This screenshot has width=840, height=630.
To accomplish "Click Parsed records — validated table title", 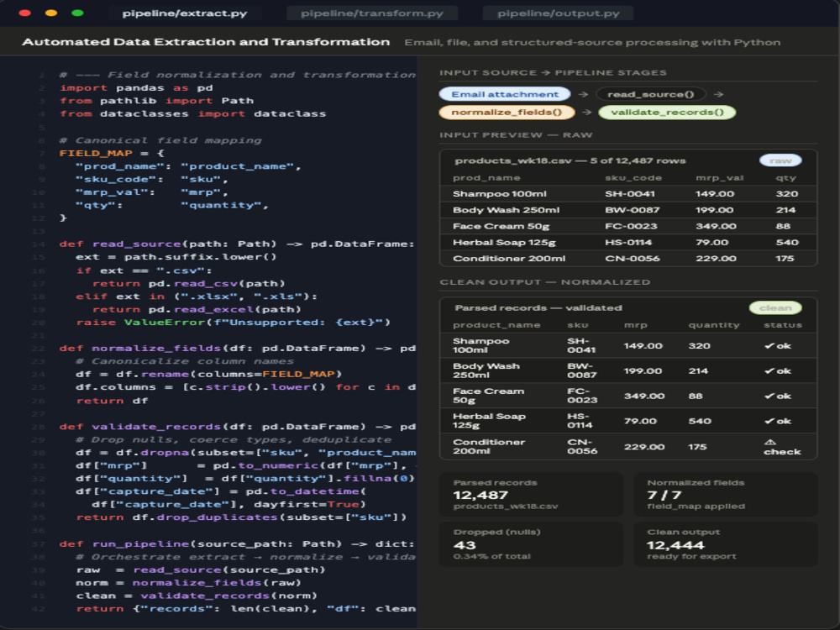I will point(538,307).
